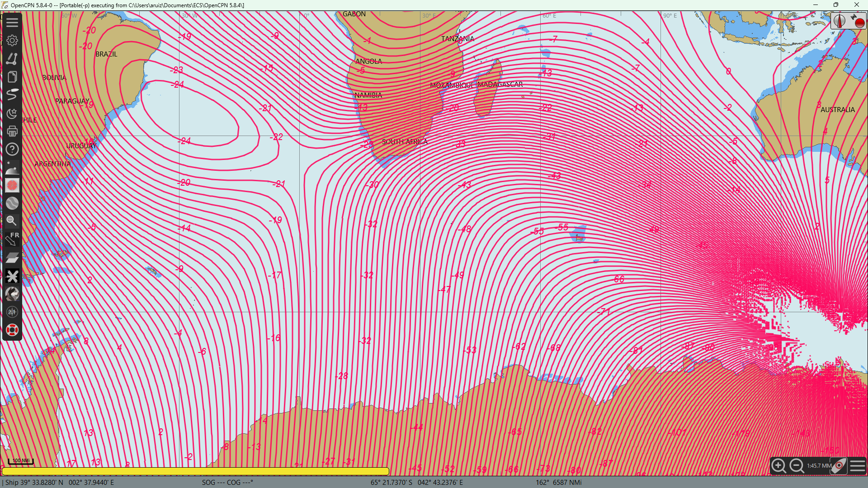This screenshot has width=868, height=488.
Task: Change color scheme with moon icon
Action: [x=12, y=113]
